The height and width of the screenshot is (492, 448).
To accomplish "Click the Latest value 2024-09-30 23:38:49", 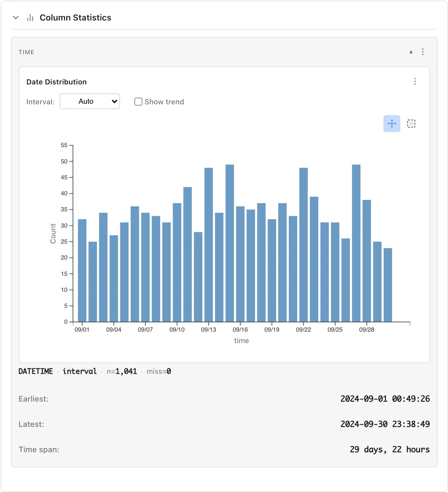I will click(385, 424).
